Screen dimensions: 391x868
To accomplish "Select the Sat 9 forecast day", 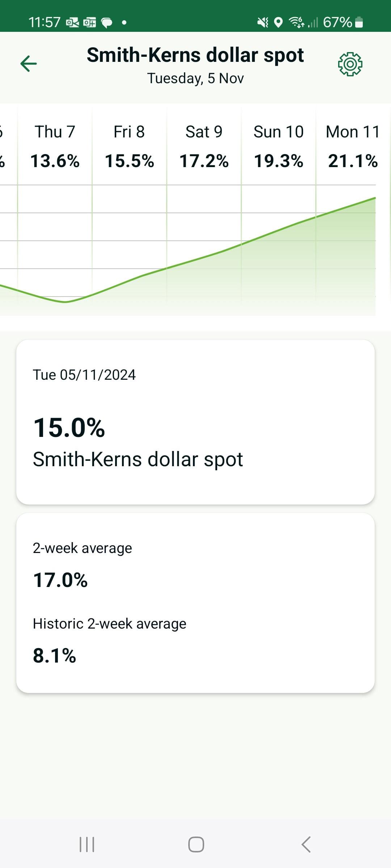I will 204,146.
